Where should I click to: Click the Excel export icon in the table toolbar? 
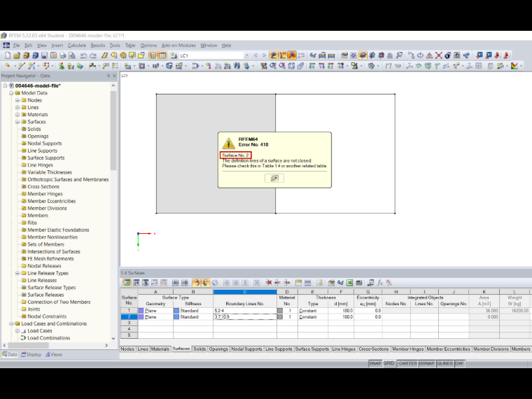point(350,283)
